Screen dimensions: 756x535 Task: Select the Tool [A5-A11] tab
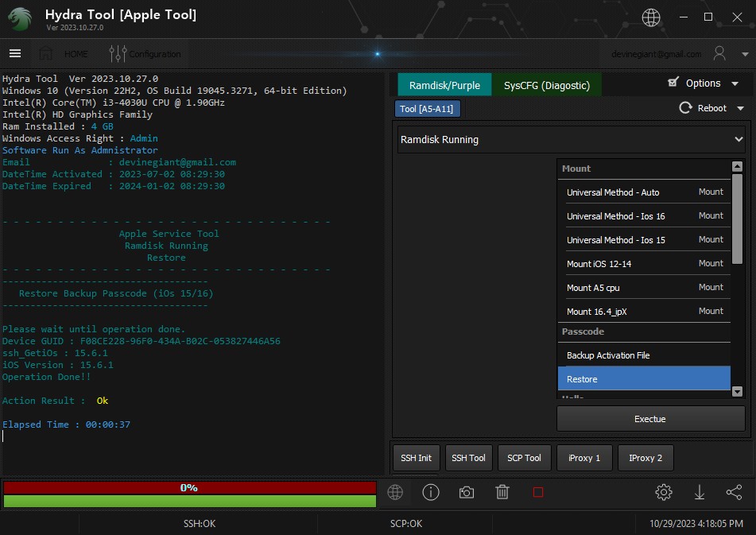[427, 109]
